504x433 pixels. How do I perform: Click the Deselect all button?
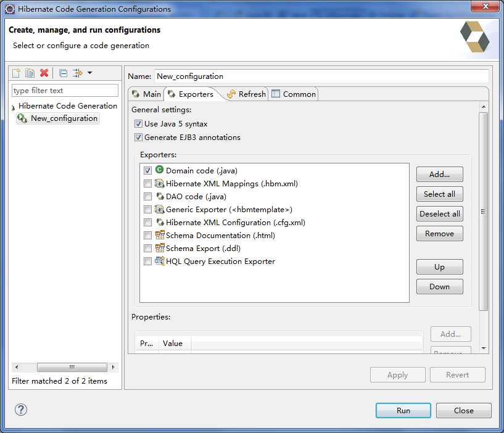click(439, 214)
